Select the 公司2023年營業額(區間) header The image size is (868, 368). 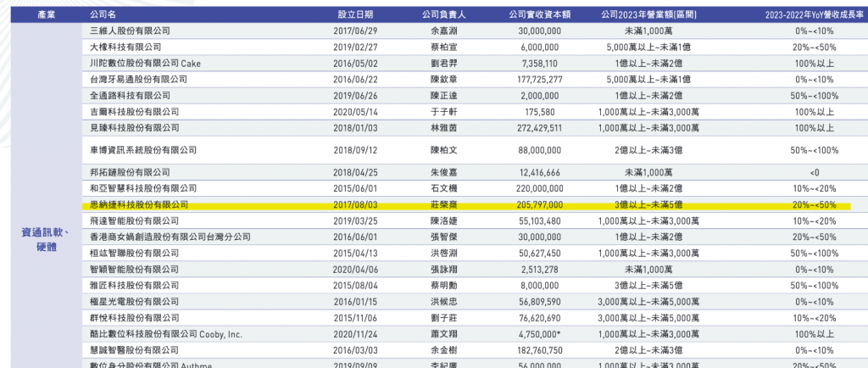(648, 15)
